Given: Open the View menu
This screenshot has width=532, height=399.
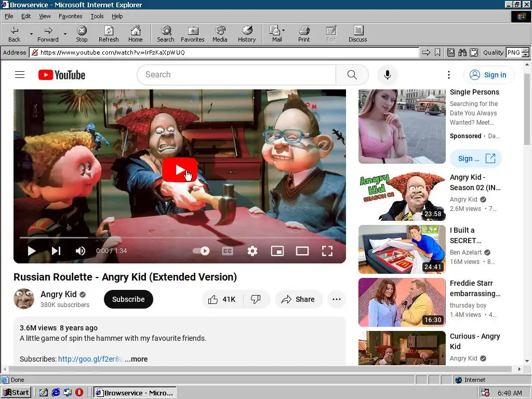Looking at the screenshot, I should 45,16.
